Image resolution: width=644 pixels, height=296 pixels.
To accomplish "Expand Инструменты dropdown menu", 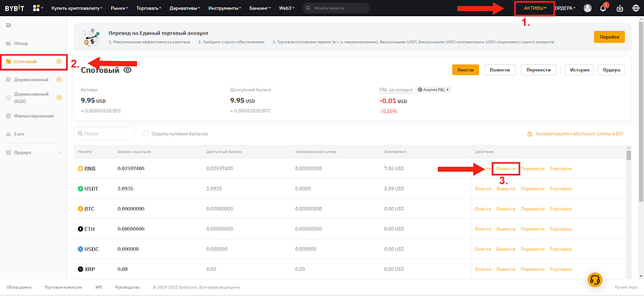I will (225, 8).
